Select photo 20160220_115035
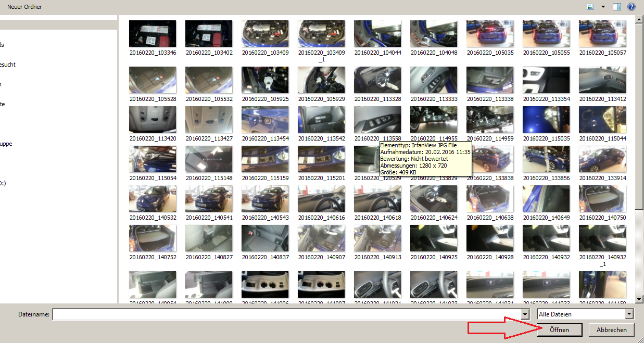This screenshot has width=644, height=343. pyautogui.click(x=546, y=120)
